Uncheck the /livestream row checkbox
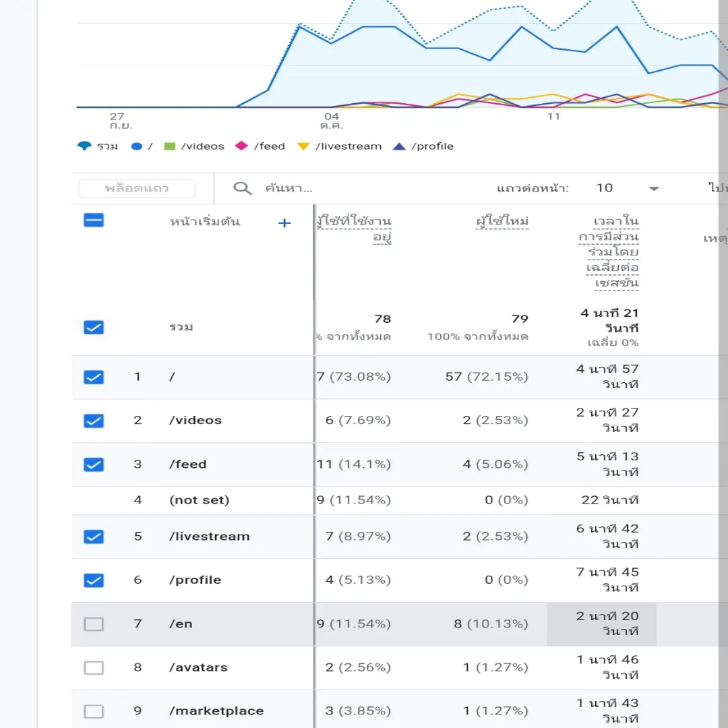 click(x=94, y=537)
